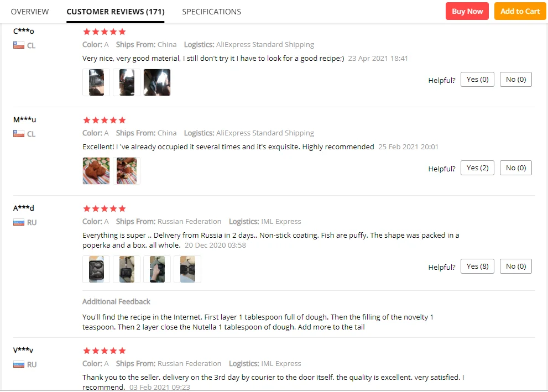The width and height of the screenshot is (548, 392).
Task: Click the Russia flag icon beside A***d
Action: tap(19, 222)
